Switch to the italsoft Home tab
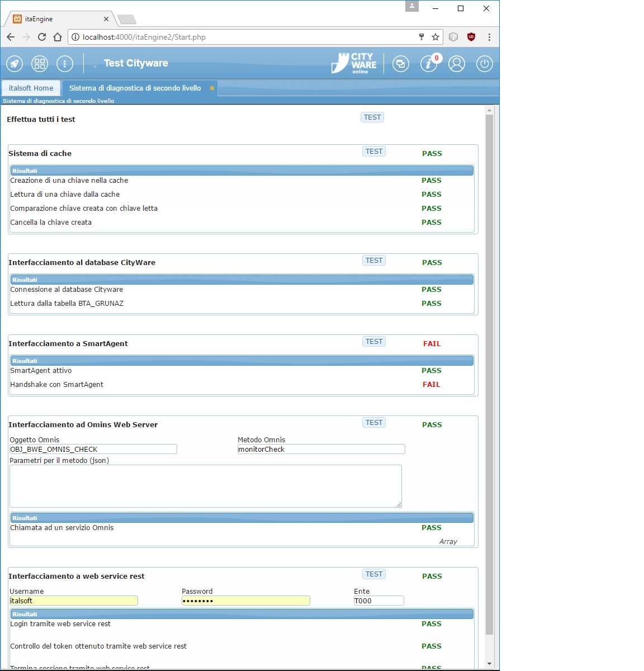This screenshot has height=671, width=644. click(x=31, y=88)
